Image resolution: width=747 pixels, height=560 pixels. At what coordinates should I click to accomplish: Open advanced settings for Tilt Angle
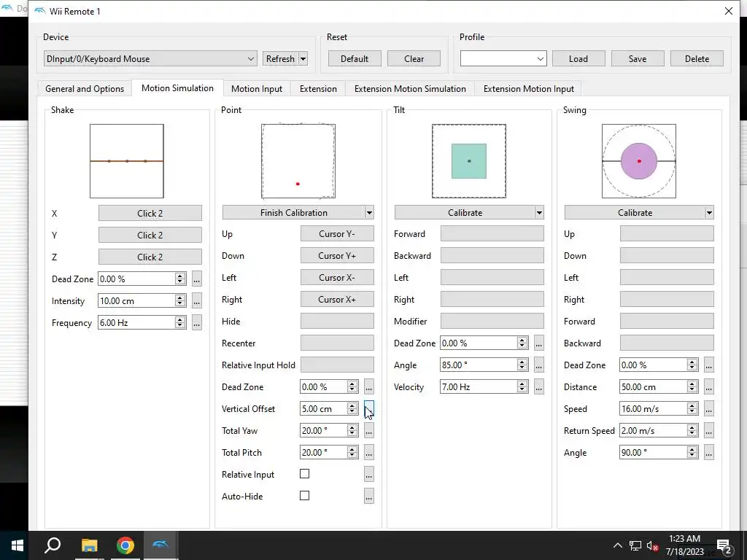[x=539, y=365]
